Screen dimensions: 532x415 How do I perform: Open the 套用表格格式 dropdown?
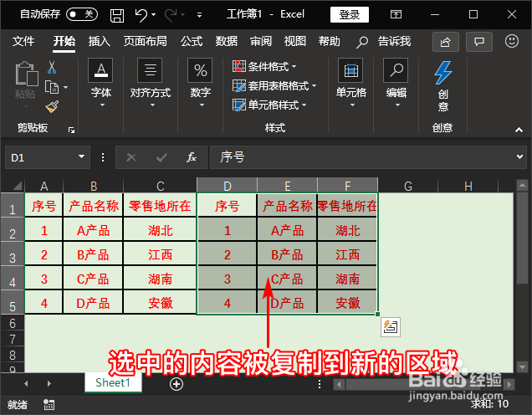(274, 86)
